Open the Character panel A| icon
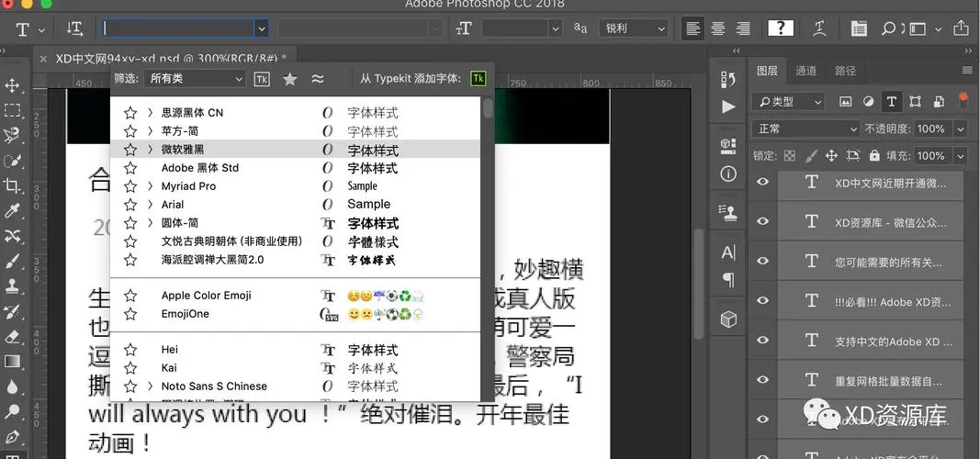This screenshot has width=980, height=459. [728, 252]
